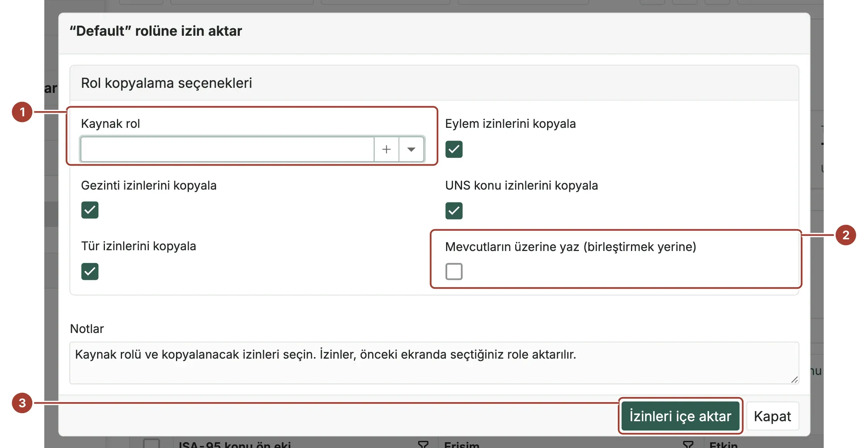Toggle the checkbox in background table header

coord(152,443)
